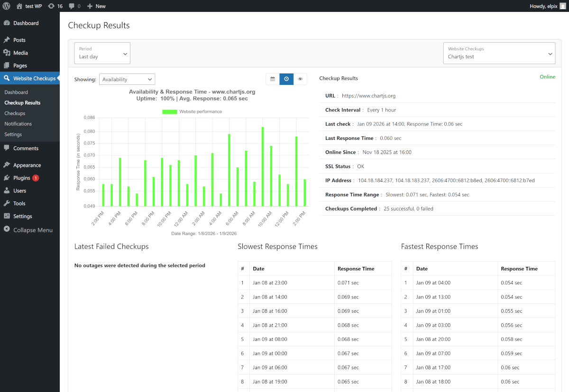Click the WordPress logo icon

click(x=6, y=6)
